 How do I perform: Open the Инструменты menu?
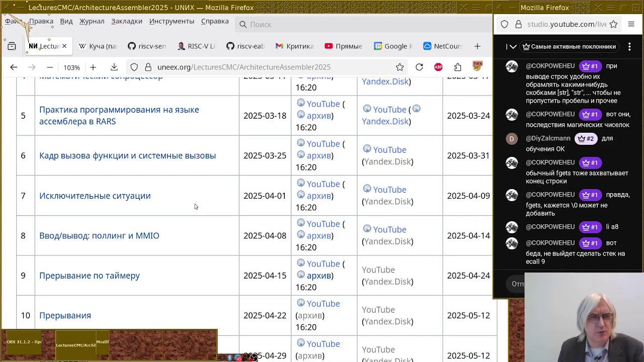click(172, 21)
